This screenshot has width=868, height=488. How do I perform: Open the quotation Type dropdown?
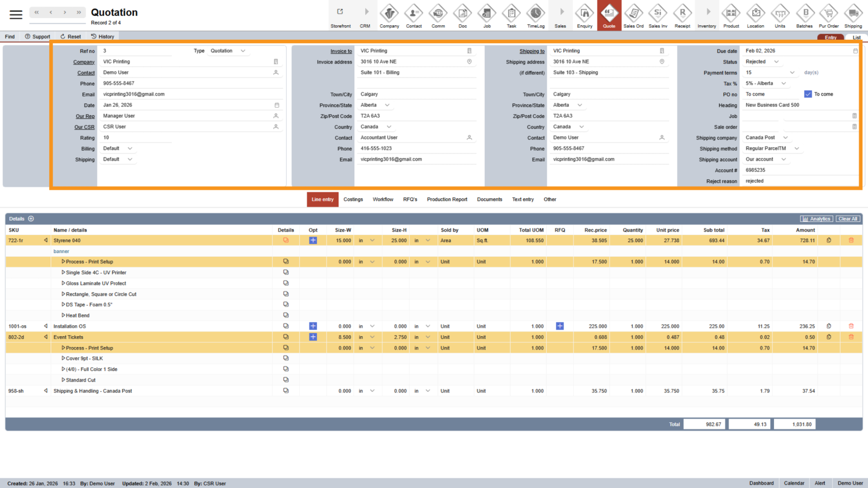[243, 51]
